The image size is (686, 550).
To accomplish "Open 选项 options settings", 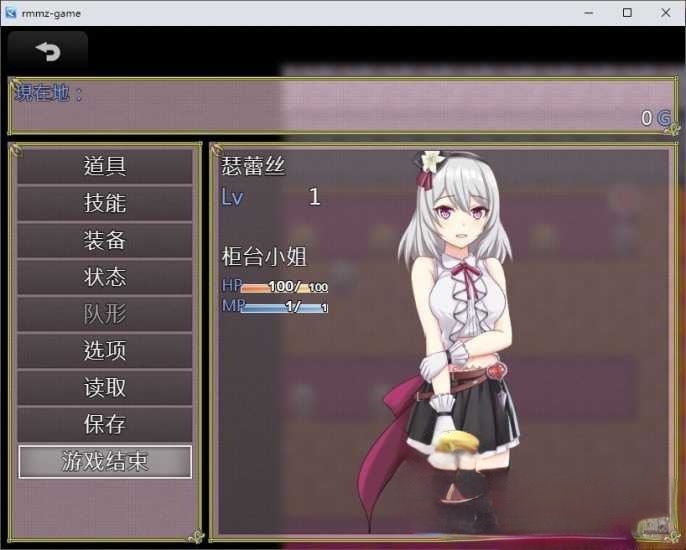I will tap(105, 351).
